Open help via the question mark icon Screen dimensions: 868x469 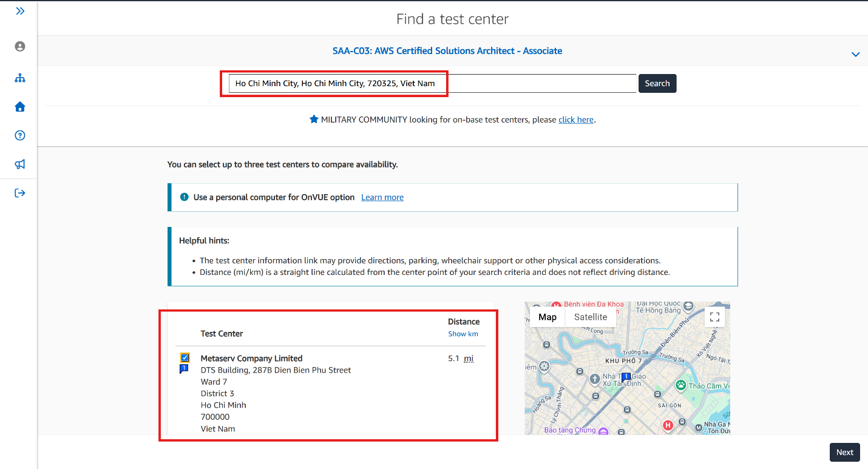[x=20, y=135]
